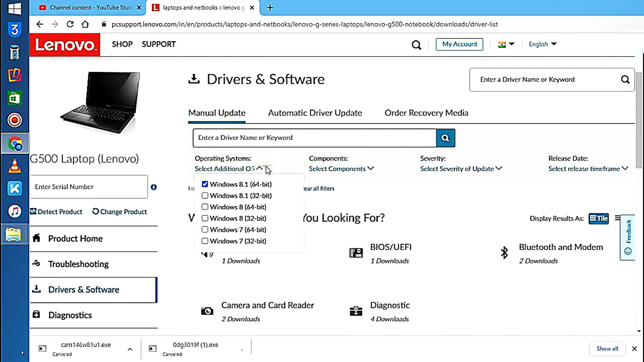Expand the Select Components dropdown
The image size is (644, 362).
[341, 169]
